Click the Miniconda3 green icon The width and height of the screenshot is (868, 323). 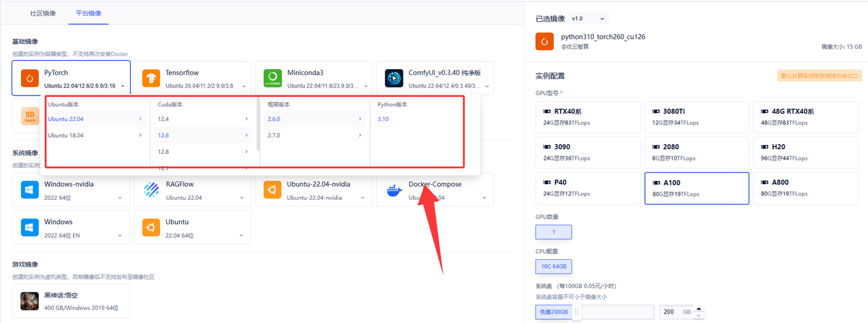click(273, 79)
